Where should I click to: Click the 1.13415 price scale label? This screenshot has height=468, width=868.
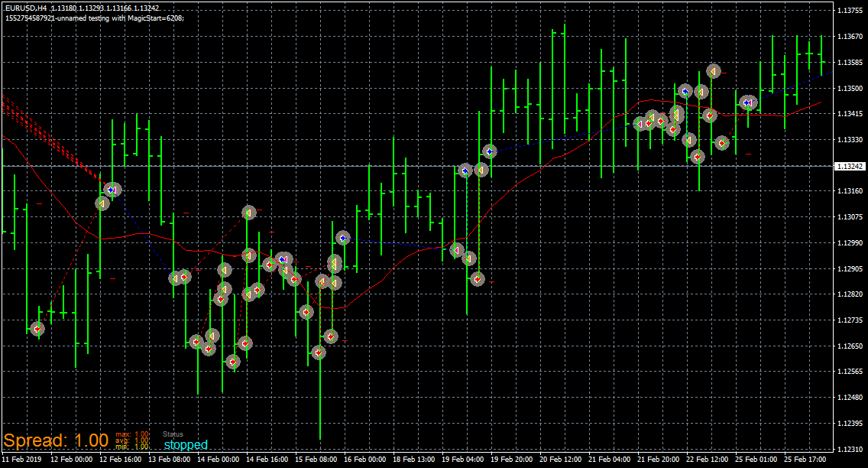click(850, 113)
